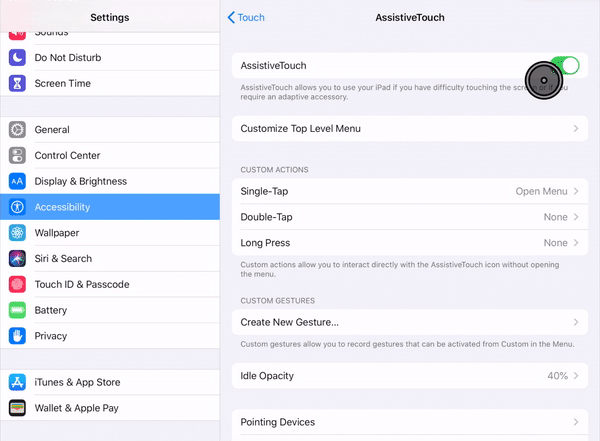
Task: Tap the None value for Double-Tap
Action: [x=556, y=217]
